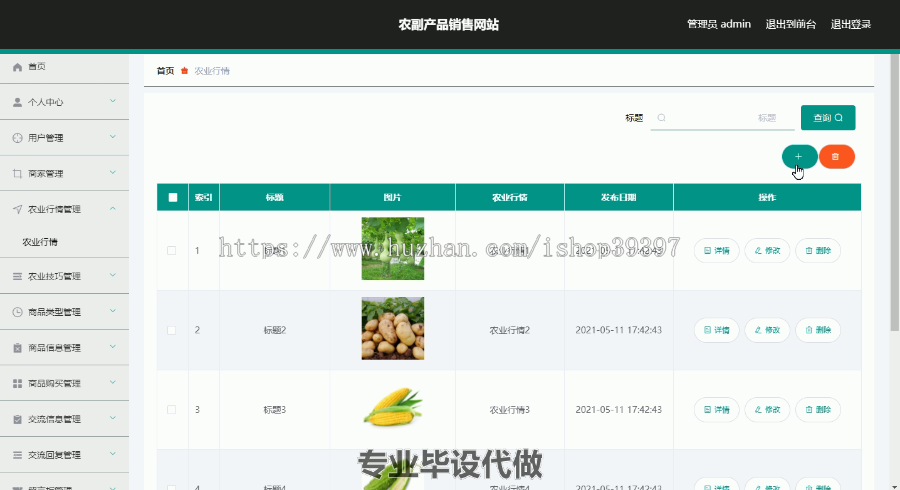900x490 pixels.
Task: Click 删除 button for row 3
Action: [x=818, y=410]
